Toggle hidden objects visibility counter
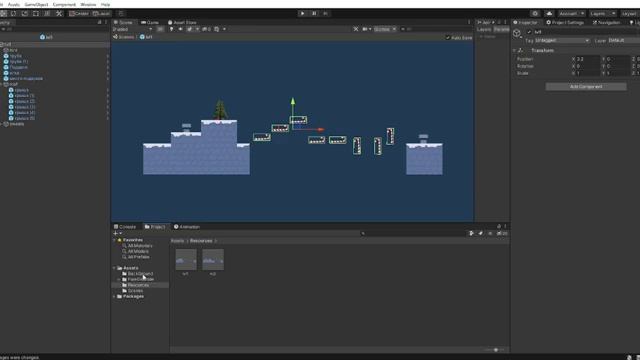The image size is (640, 360). 207,29
